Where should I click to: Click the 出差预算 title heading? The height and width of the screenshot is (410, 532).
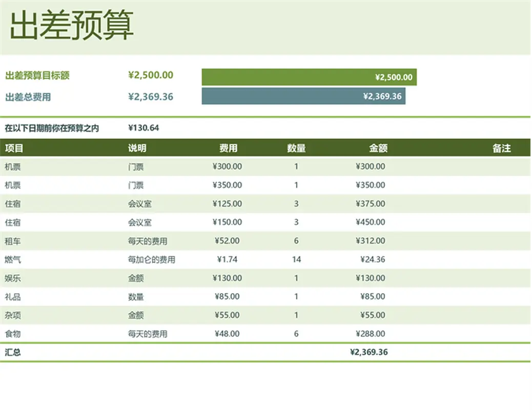tap(72, 26)
